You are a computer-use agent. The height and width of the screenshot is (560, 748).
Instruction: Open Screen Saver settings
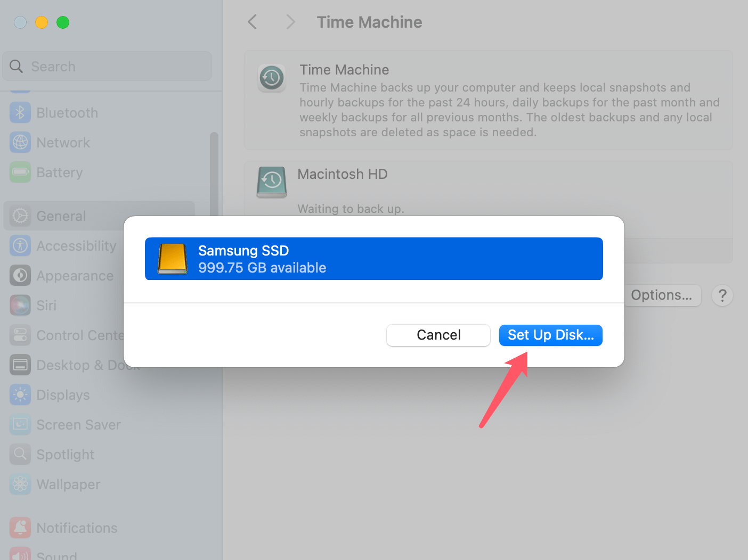pos(78,425)
